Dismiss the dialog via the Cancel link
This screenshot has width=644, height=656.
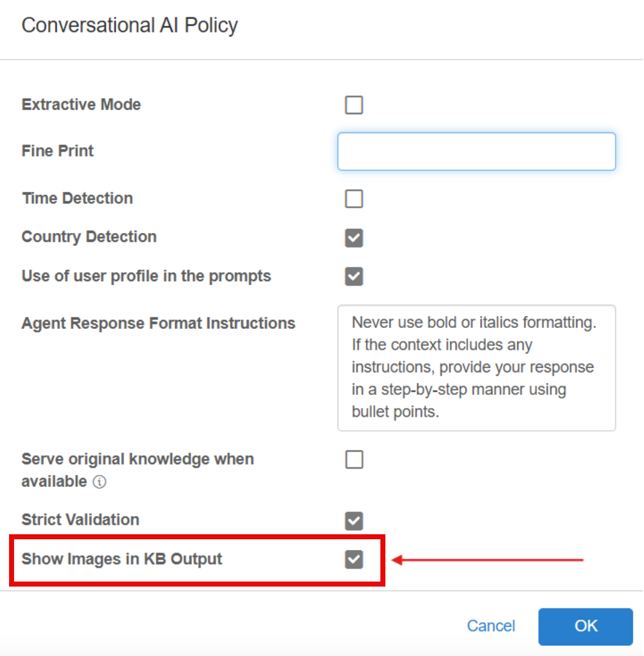[491, 626]
